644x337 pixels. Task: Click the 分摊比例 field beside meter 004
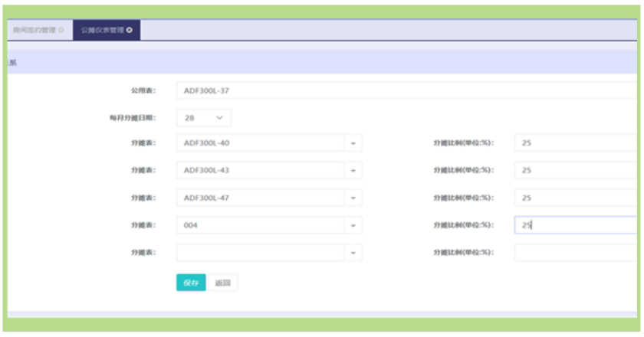[576, 225]
